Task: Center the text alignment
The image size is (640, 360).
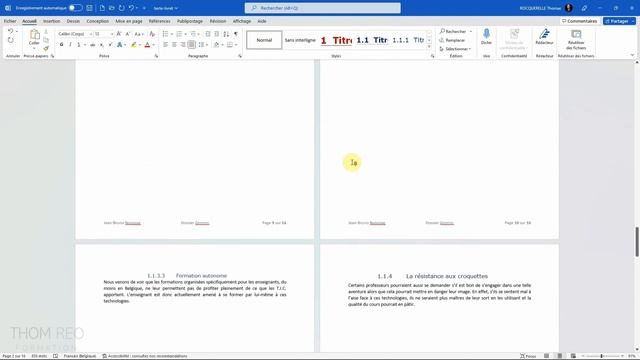Action: pos(174,44)
